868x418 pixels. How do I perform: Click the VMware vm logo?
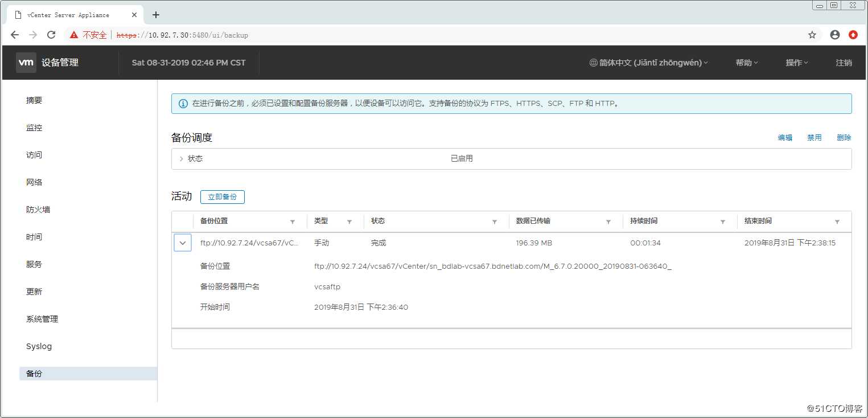[26, 63]
